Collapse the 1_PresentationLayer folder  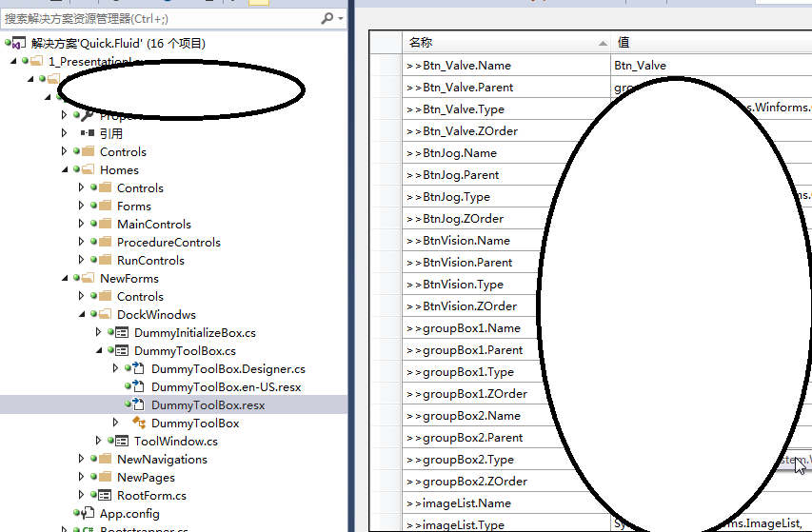click(14, 61)
